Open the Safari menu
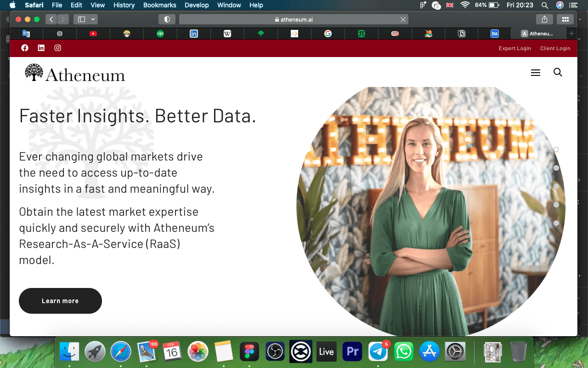Viewport: 588px width, 368px height. tap(34, 5)
